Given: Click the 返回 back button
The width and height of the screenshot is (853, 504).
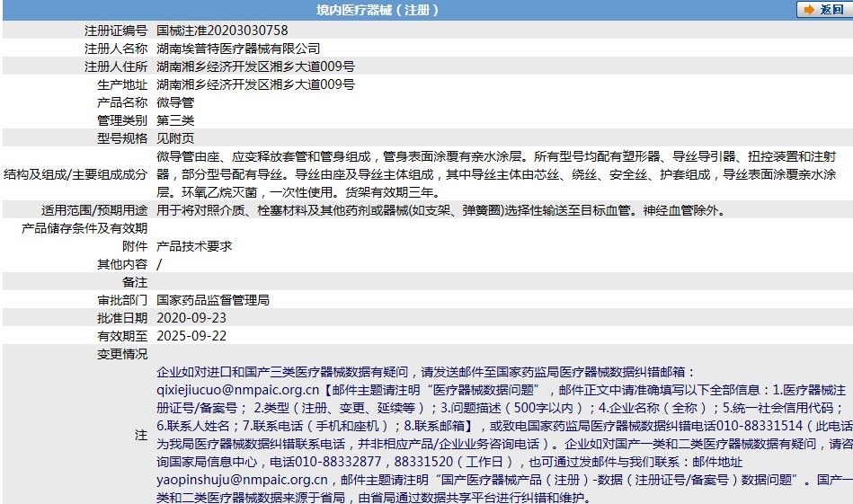Looking at the screenshot, I should pos(824,10).
